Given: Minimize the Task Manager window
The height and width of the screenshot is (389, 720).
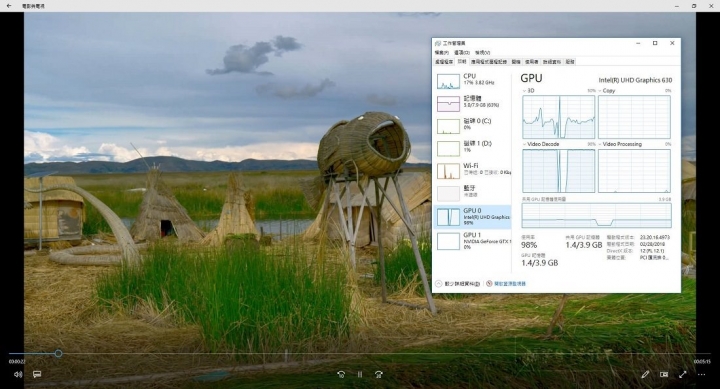Looking at the screenshot, I should 638,43.
